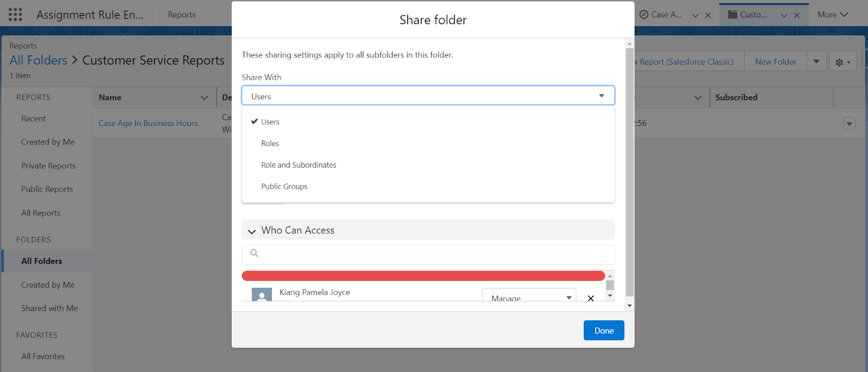This screenshot has height=372, width=868.
Task: Select Private Reports in sidebar
Action: pyautogui.click(x=48, y=166)
